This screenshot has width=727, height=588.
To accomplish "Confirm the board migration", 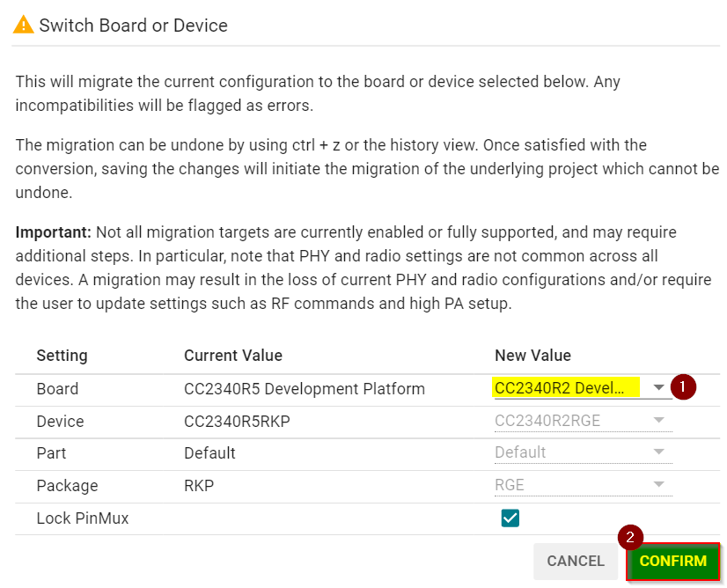I will 673,561.
